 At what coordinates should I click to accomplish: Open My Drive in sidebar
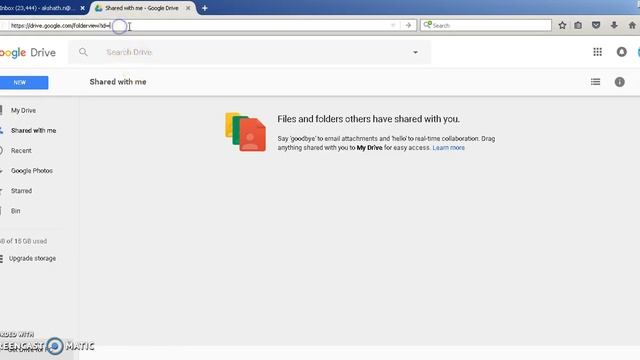pos(23,110)
